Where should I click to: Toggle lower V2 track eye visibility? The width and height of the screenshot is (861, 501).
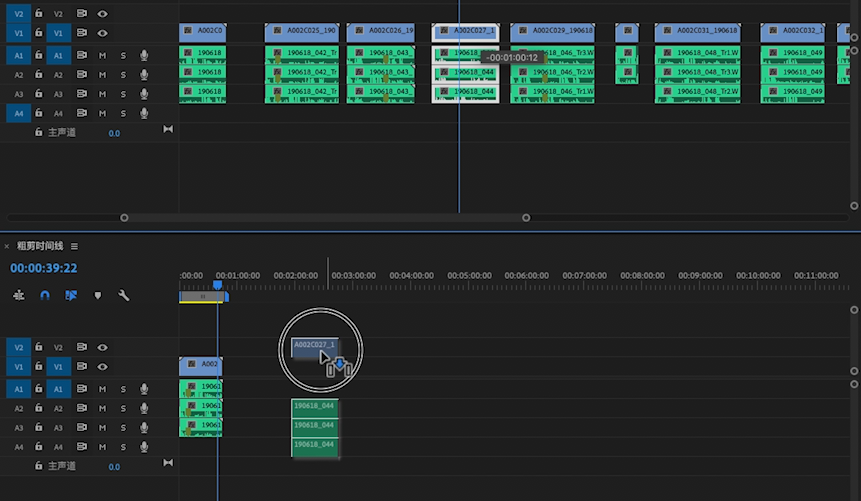pyautogui.click(x=102, y=347)
